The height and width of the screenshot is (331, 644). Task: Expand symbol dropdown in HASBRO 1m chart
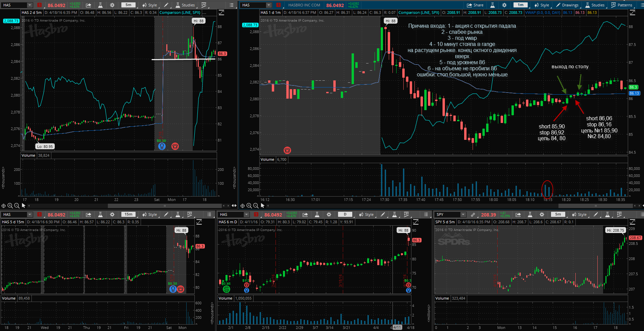[269, 5]
